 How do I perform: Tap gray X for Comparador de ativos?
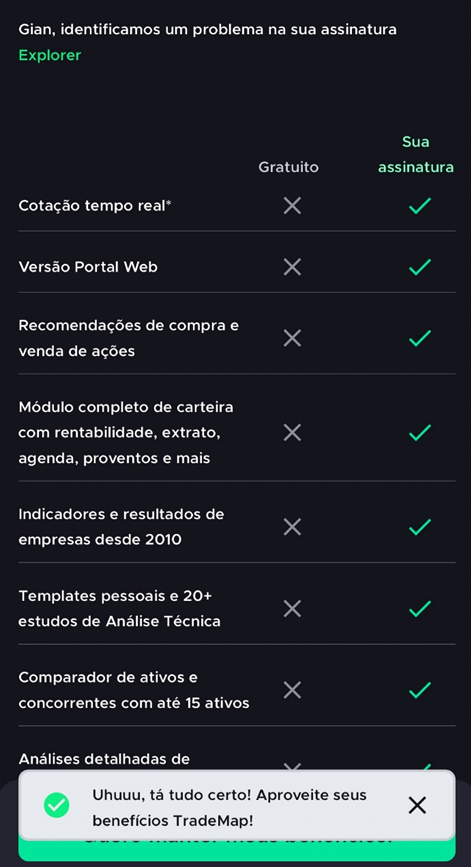tap(292, 690)
